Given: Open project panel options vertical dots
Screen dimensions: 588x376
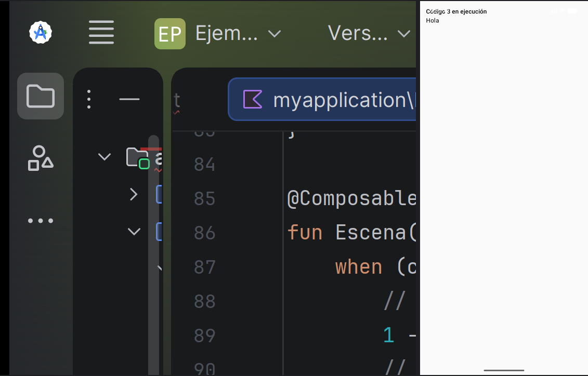Looking at the screenshot, I should click(89, 99).
